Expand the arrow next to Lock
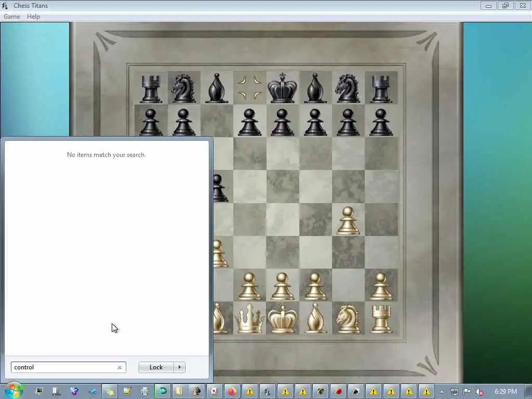Screen dimensions: 532x399 pos(179,367)
